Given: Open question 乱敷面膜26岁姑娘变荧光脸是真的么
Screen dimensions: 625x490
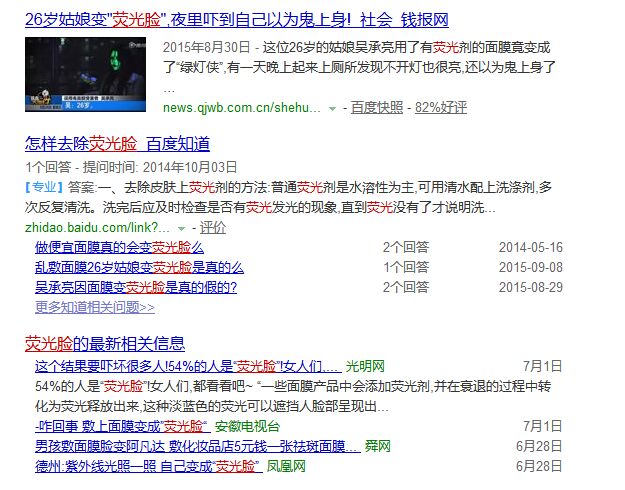Looking at the screenshot, I should (x=139, y=267).
